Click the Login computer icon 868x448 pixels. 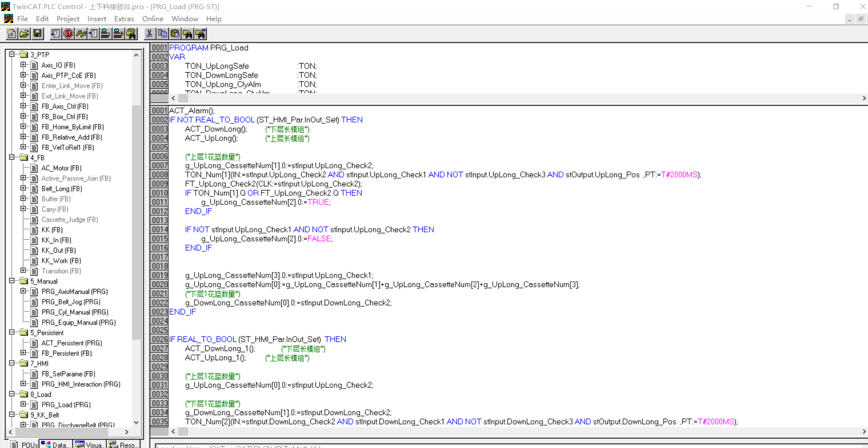point(106,33)
